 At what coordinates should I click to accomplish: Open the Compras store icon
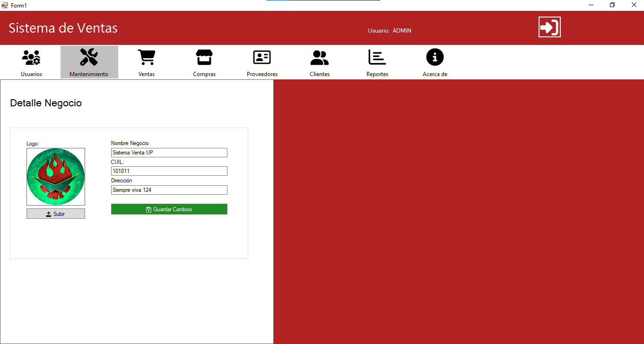tap(204, 58)
